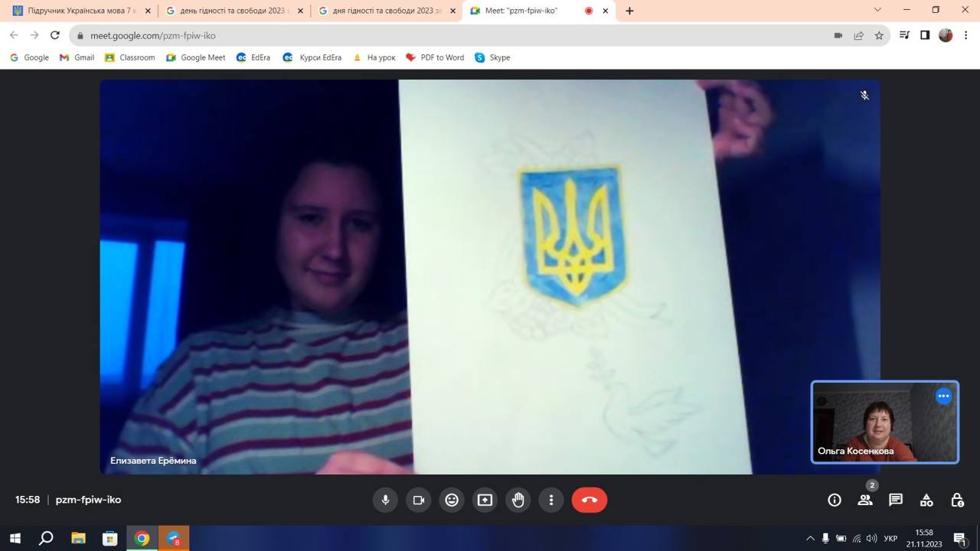Raise hand in the meeting

tap(518, 500)
